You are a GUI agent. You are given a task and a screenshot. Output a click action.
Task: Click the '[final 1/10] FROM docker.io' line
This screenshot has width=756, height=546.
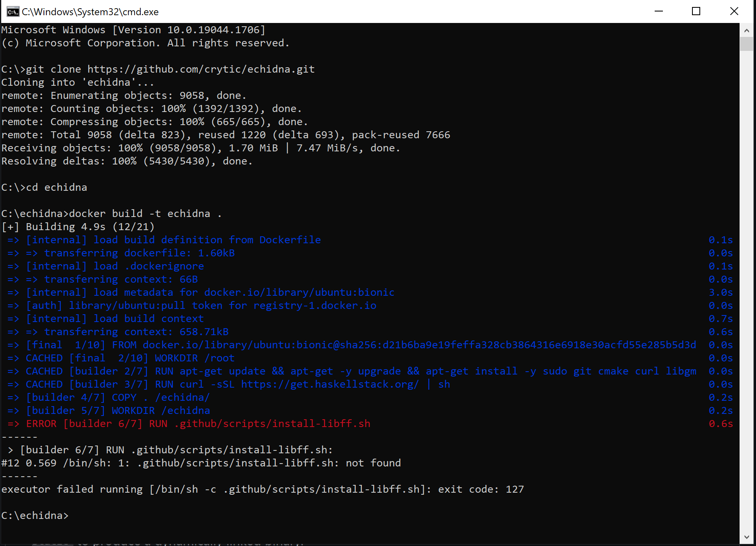point(352,345)
